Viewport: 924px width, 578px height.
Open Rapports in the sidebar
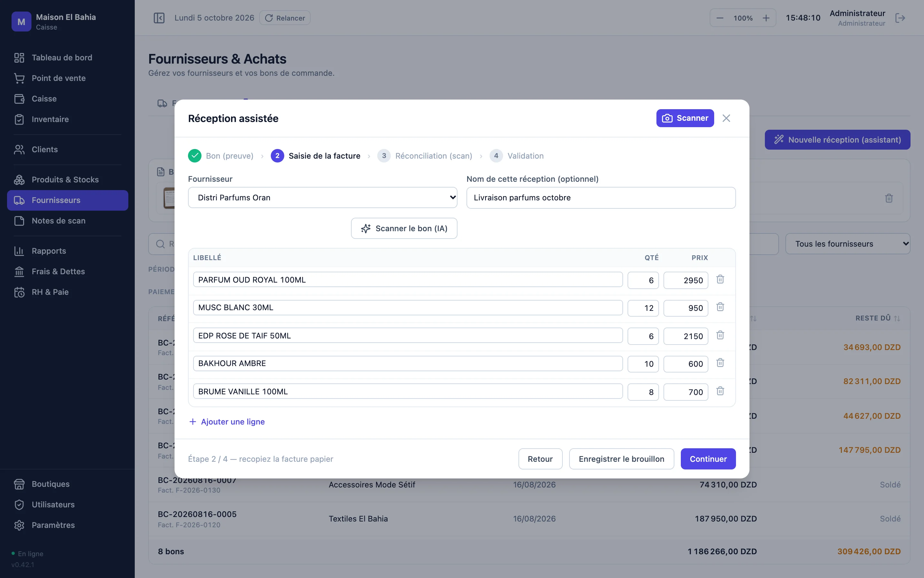point(68,251)
